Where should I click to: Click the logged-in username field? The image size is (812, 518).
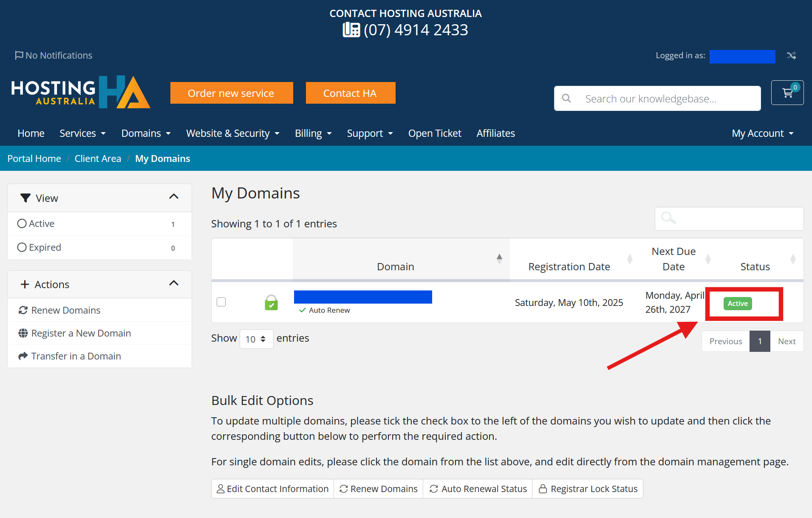742,57
